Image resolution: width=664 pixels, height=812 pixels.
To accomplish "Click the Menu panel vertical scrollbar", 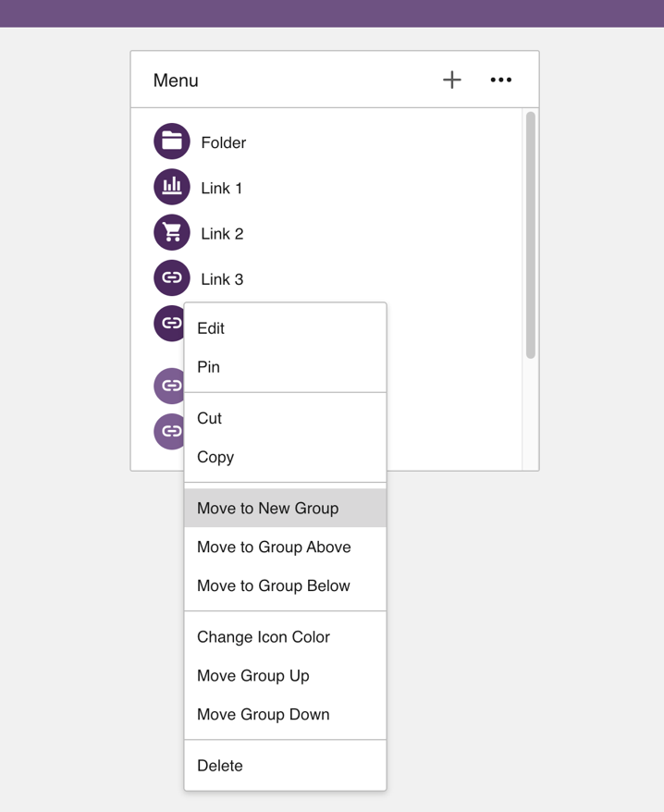I will pyautogui.click(x=531, y=235).
